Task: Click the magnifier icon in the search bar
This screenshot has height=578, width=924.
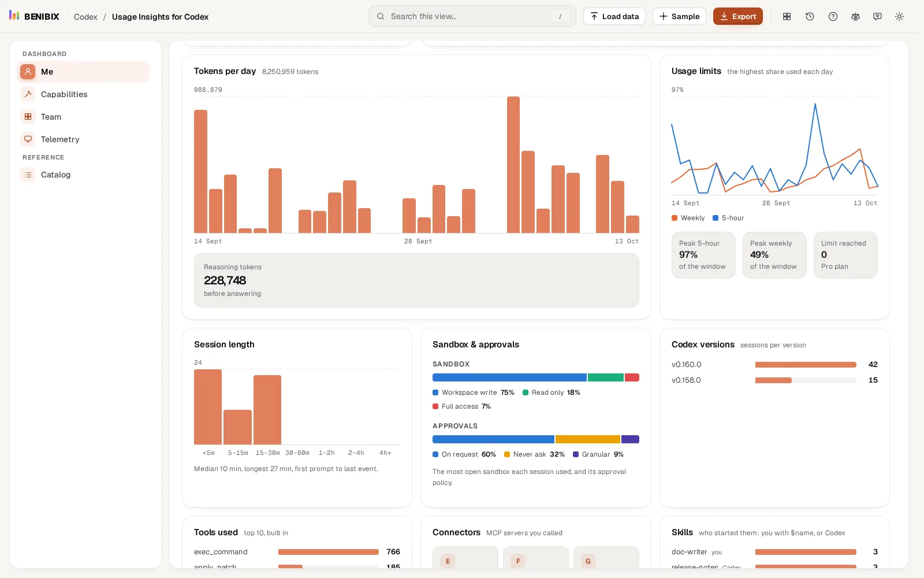Action: [381, 16]
